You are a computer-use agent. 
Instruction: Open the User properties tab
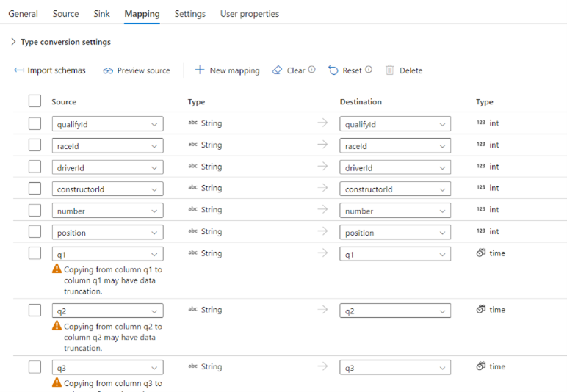(250, 14)
